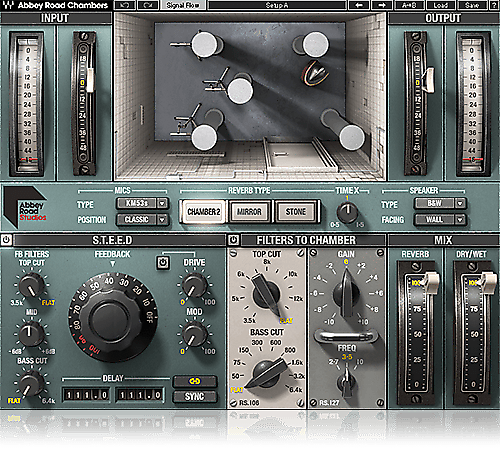Click the TIME X knob
500x471 pixels.
click(x=347, y=212)
